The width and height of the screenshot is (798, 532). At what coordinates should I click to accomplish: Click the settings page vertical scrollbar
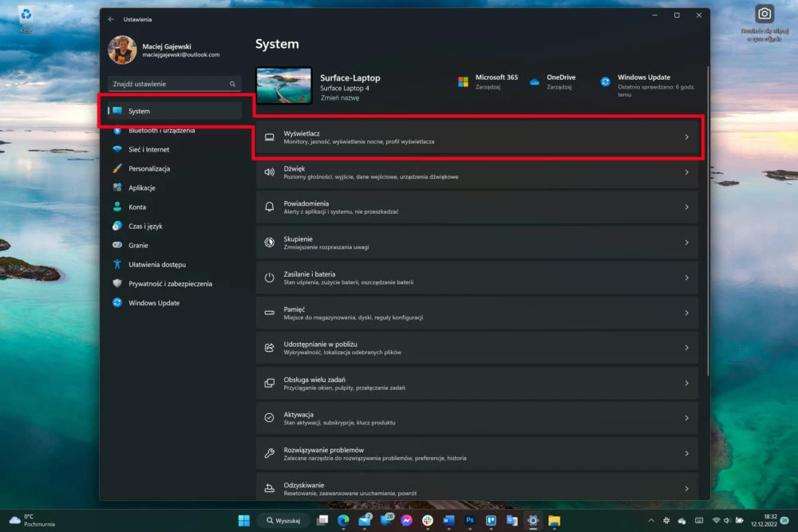click(707, 221)
